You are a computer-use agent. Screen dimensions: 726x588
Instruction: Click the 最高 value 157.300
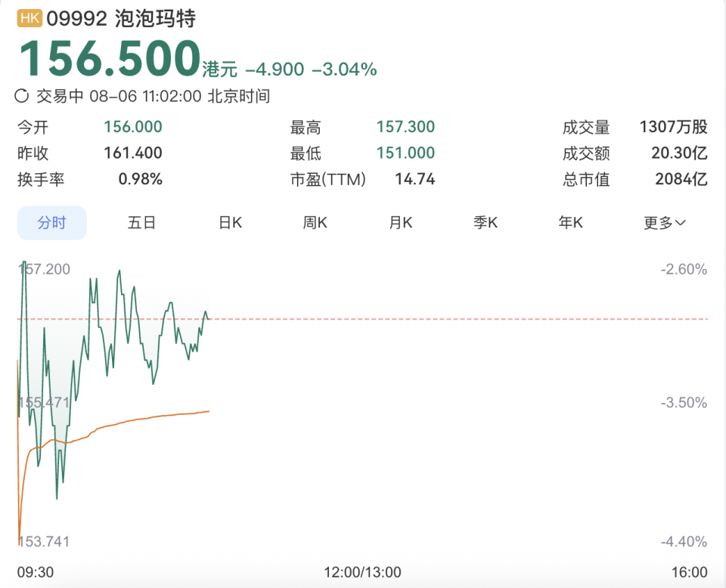pyautogui.click(x=405, y=127)
